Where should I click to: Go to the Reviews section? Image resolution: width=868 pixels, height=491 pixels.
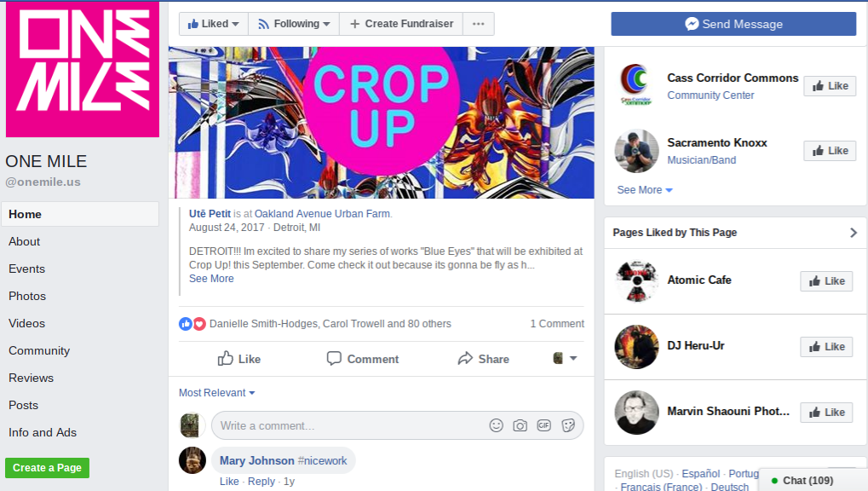(x=31, y=378)
